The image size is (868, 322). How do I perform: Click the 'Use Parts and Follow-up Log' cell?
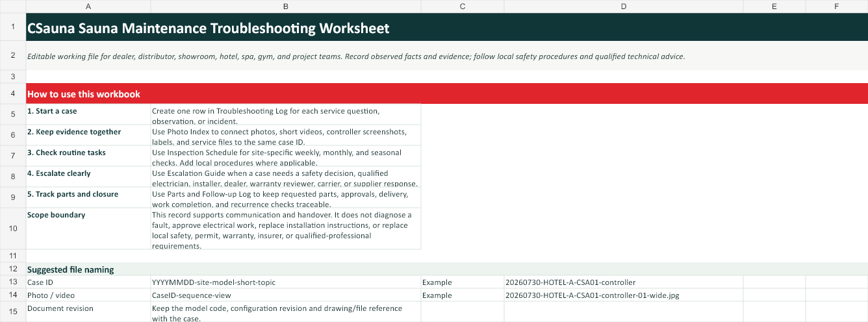(286, 197)
